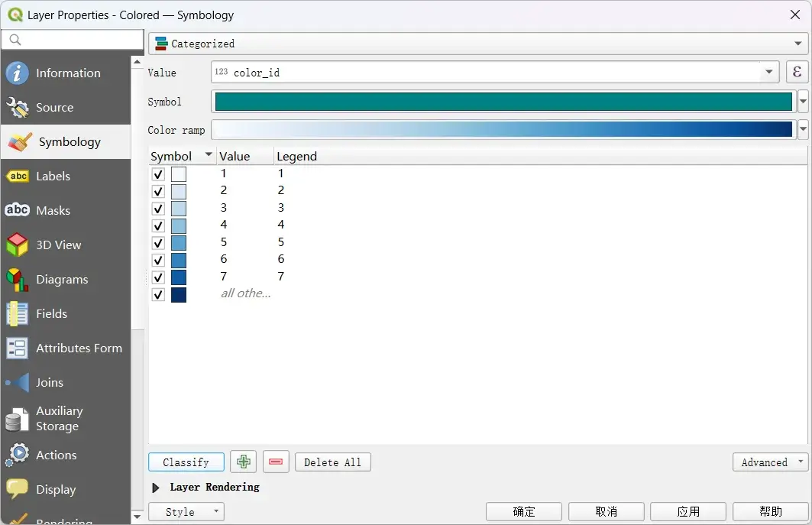Uncheck the checkbox for category 5

click(158, 243)
